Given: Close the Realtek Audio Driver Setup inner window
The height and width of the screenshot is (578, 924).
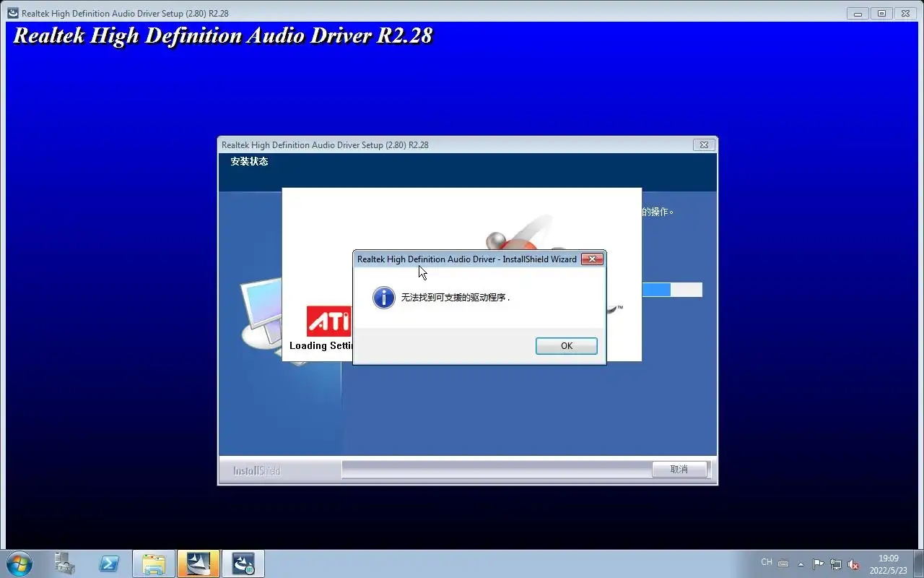Looking at the screenshot, I should pyautogui.click(x=704, y=144).
